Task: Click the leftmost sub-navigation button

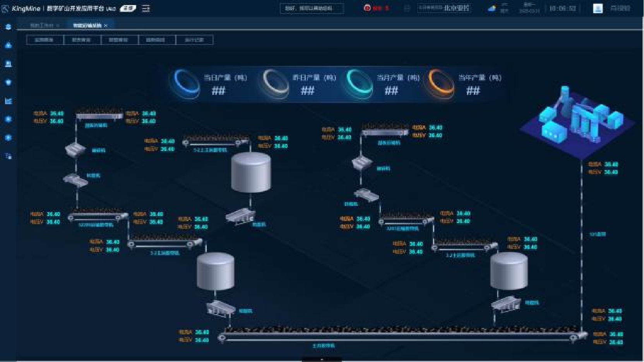Action: 45,40
